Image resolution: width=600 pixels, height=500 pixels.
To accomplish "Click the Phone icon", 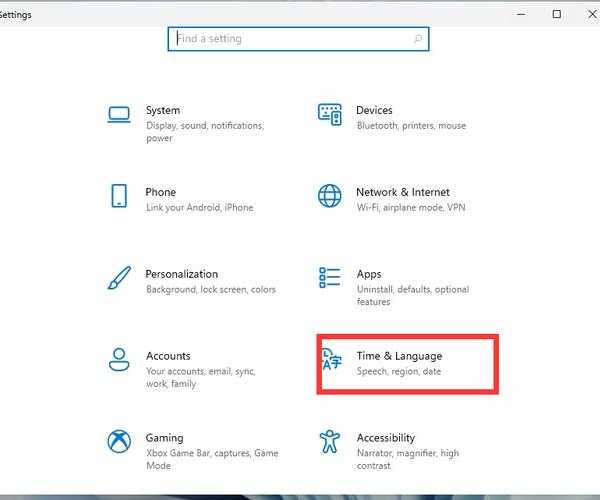I will pos(120,195).
